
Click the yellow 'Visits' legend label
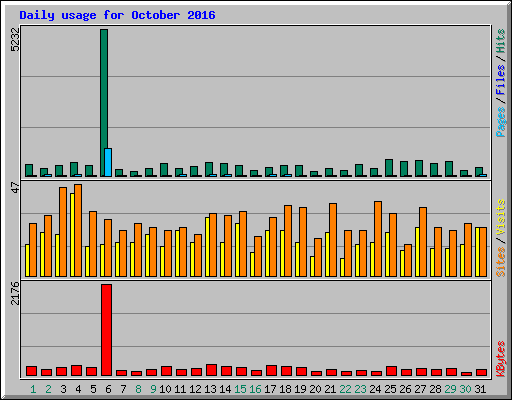tap(500, 217)
